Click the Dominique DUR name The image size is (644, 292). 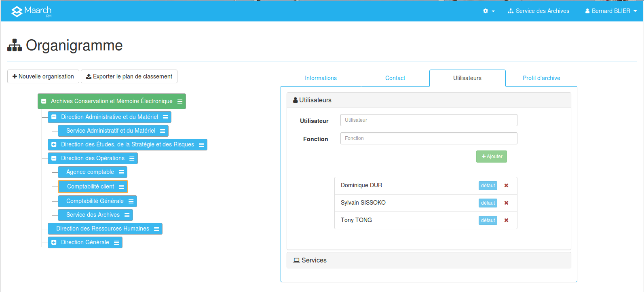[361, 185]
